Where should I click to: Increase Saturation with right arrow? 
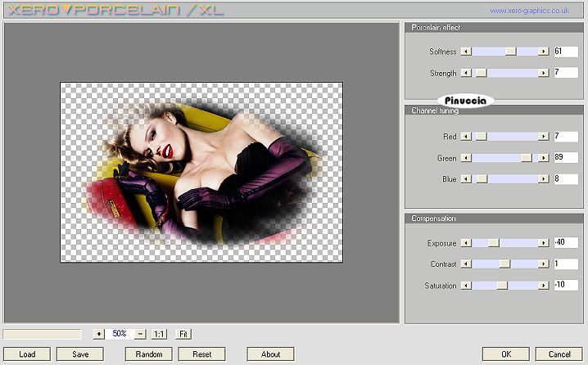tap(544, 286)
